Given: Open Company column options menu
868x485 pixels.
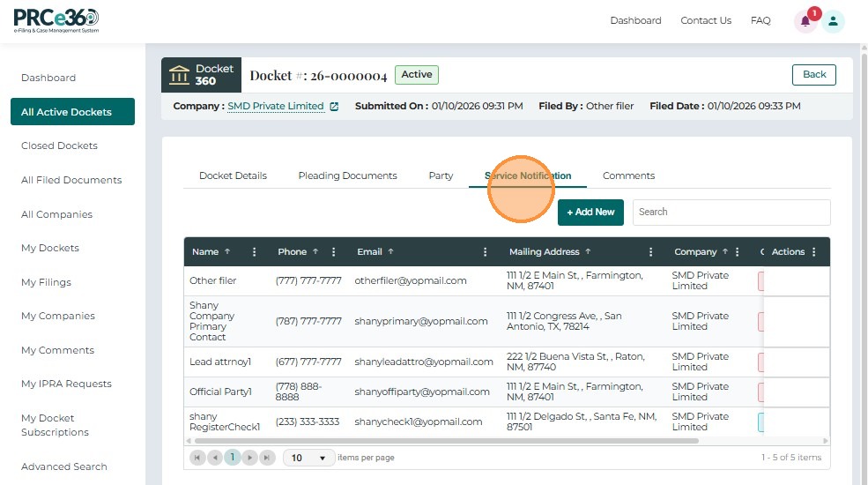Looking at the screenshot, I should coord(738,252).
